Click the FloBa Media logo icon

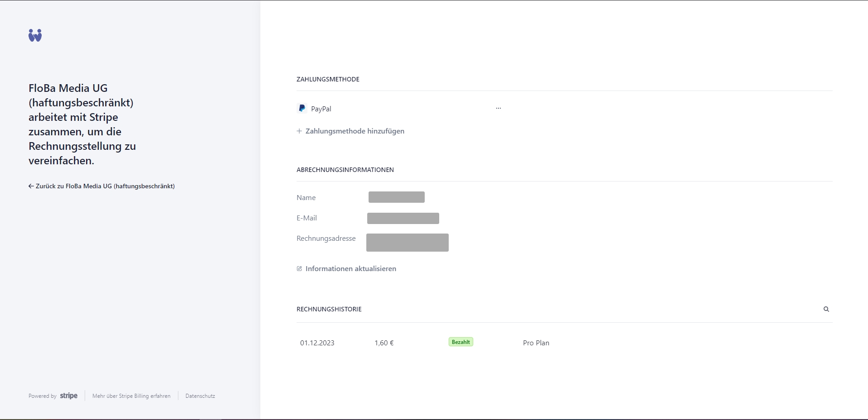pyautogui.click(x=35, y=35)
